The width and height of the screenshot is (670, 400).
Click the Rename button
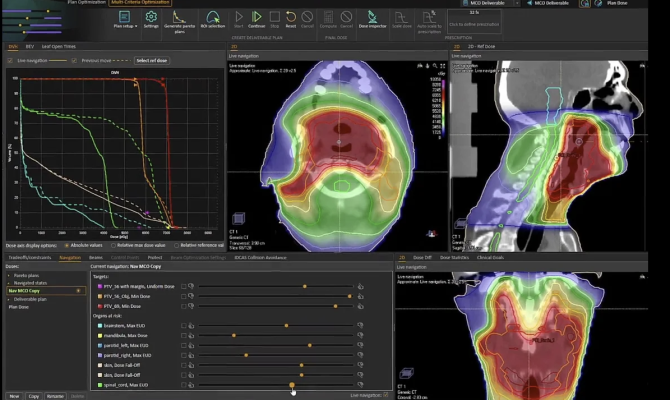point(55,396)
